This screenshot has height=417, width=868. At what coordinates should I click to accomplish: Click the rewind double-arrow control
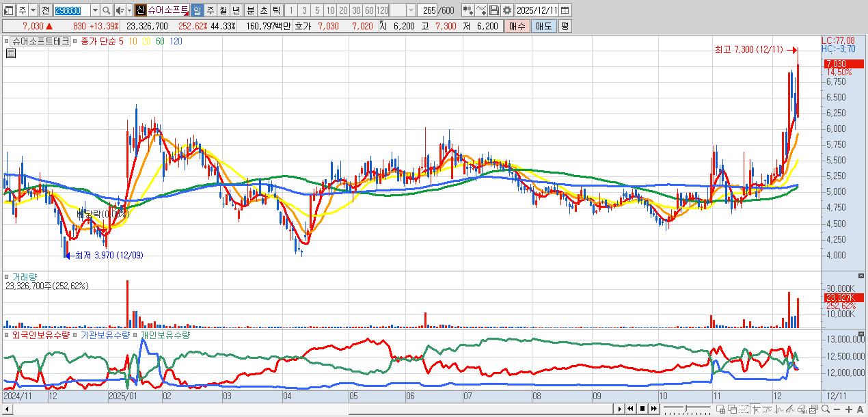(631, 409)
